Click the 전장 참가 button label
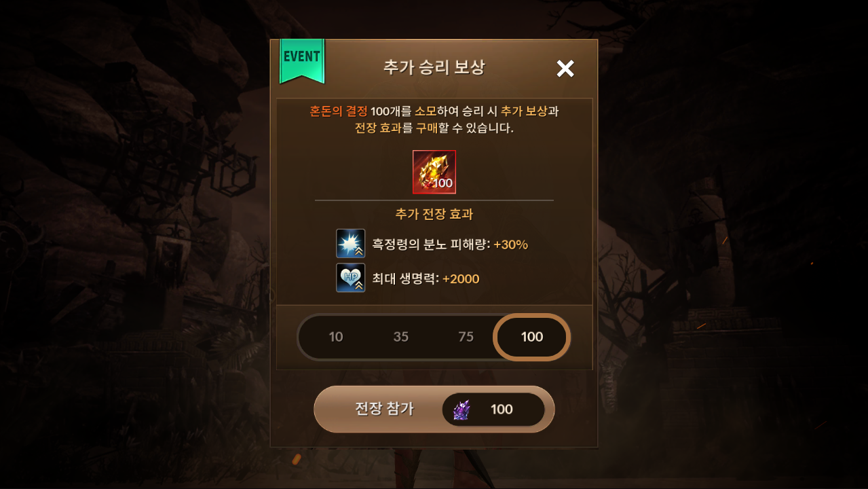The image size is (868, 489). [x=384, y=409]
